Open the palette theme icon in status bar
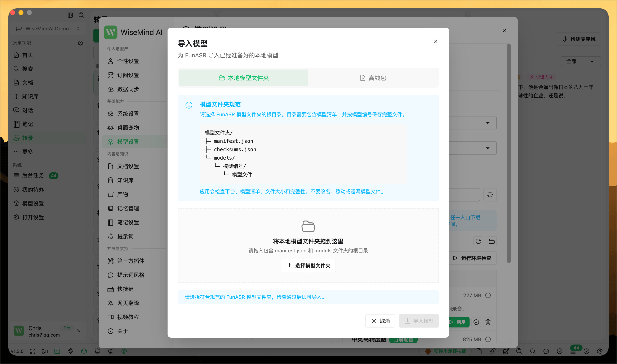This screenshot has height=364, width=617. (124, 351)
